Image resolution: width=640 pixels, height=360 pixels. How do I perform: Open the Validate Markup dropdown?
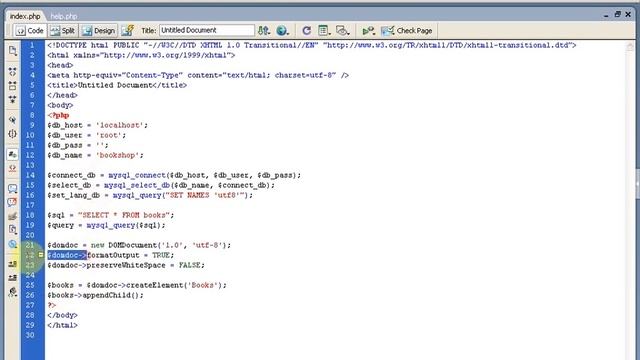coord(369,31)
